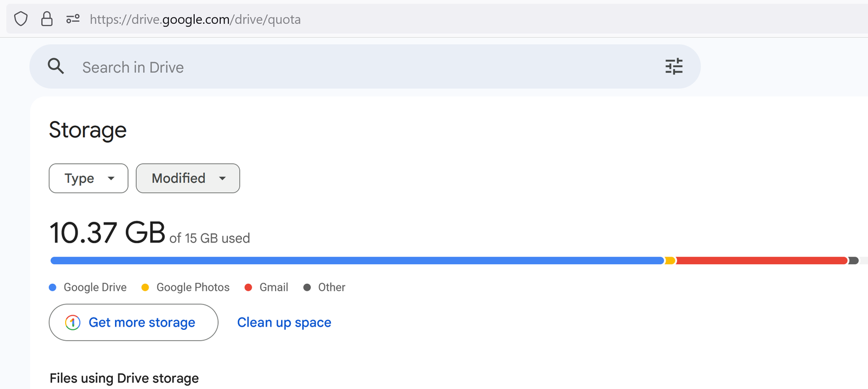Viewport: 868px width, 389px height.
Task: Click the Google One logo icon
Action: [73, 322]
